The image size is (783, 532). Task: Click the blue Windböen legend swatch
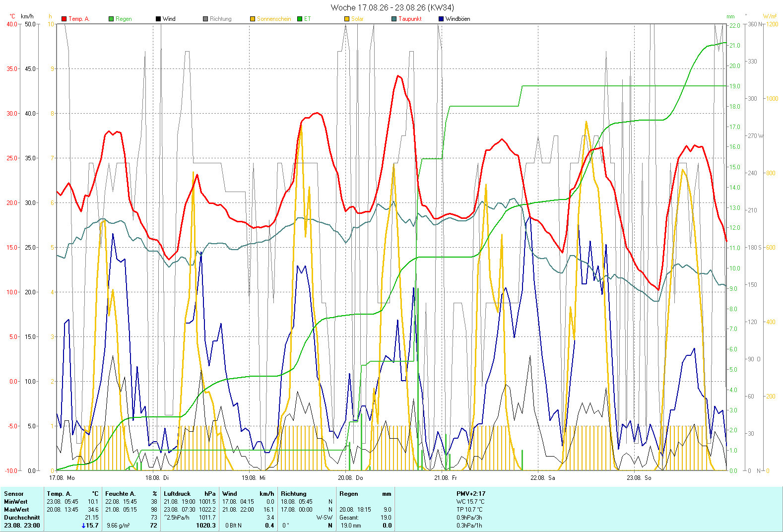point(441,19)
